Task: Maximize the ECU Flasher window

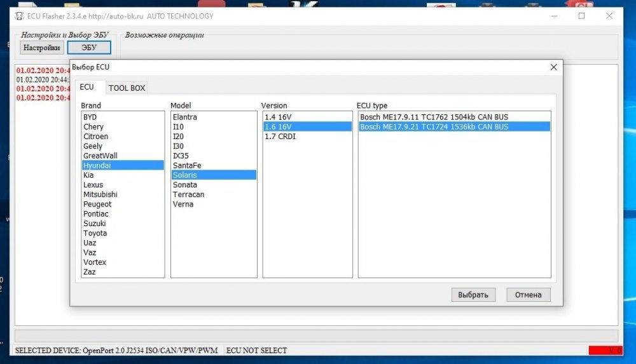Action: coord(582,16)
